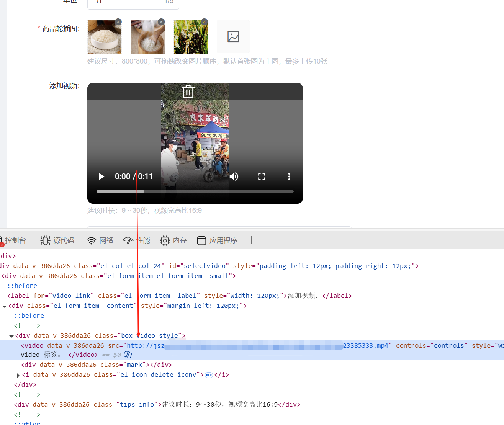Remove the first rice bowl carousel image
The width and height of the screenshot is (504, 425).
118,22
